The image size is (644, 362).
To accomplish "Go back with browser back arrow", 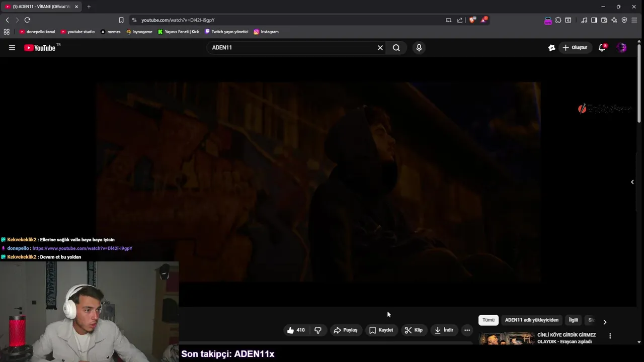I will click(x=7, y=20).
